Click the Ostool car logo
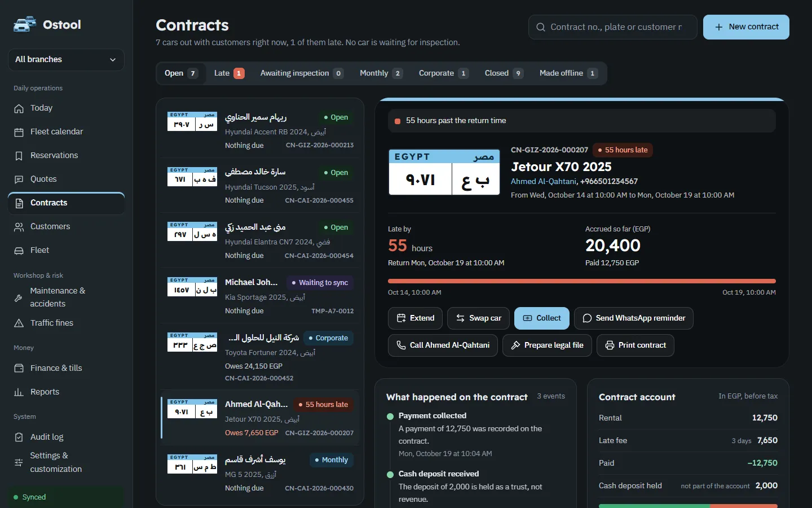This screenshot has width=812, height=508. [x=25, y=24]
